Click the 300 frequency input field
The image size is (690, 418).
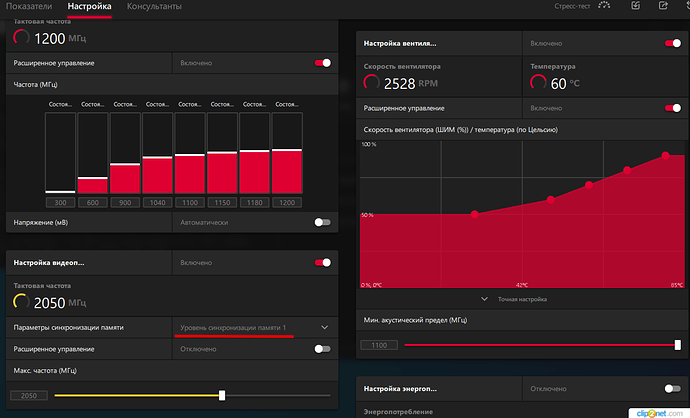tap(60, 202)
